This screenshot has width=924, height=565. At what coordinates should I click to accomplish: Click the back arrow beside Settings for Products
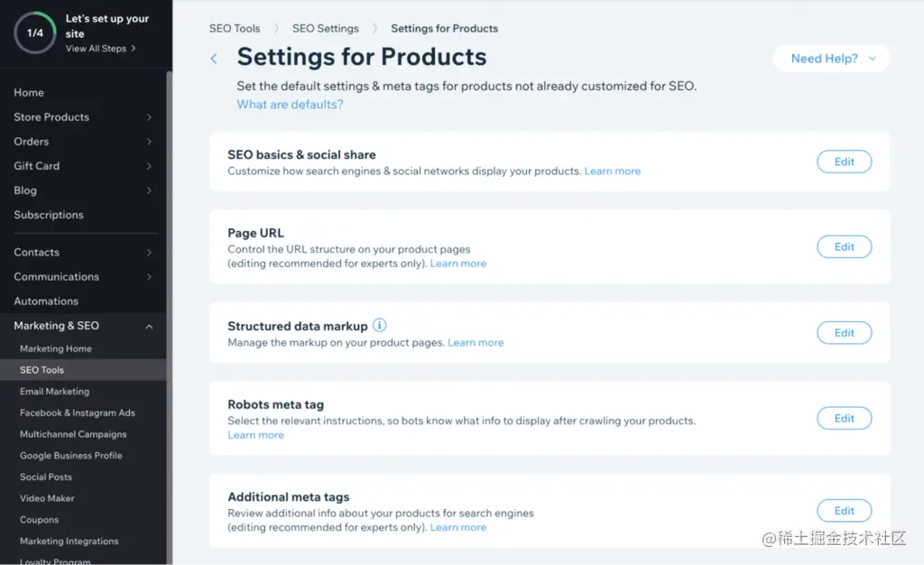pos(214,59)
